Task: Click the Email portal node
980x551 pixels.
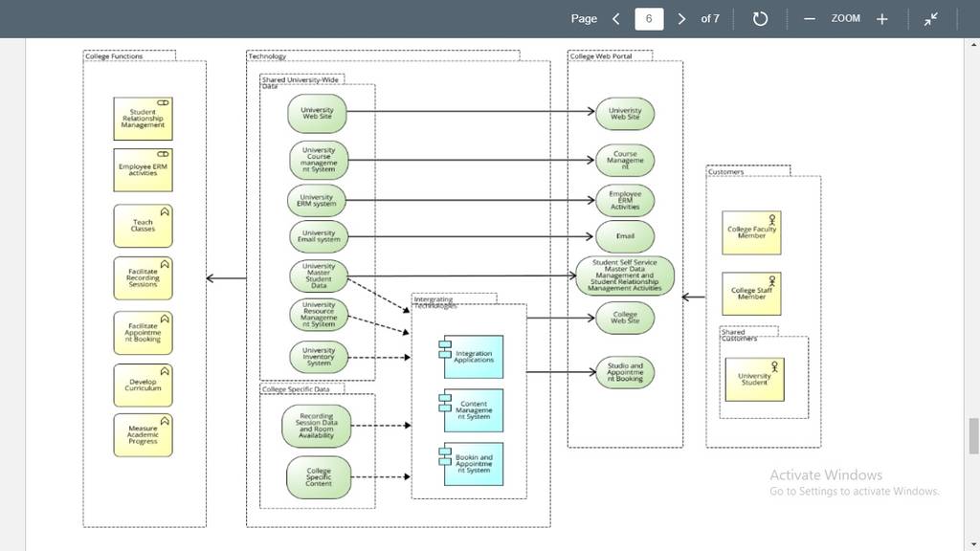Action: pyautogui.click(x=625, y=236)
